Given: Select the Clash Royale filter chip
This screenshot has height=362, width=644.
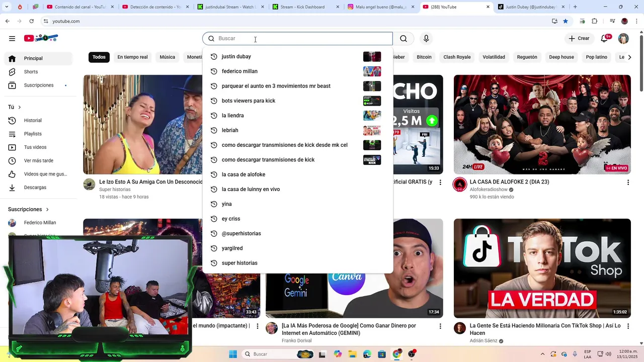Looking at the screenshot, I should (457, 57).
